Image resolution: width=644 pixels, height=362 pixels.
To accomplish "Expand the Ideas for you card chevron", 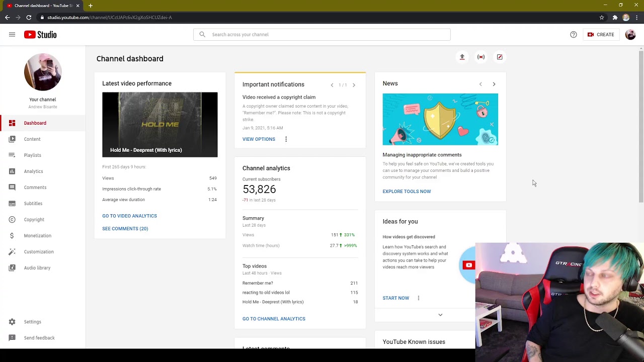I will pyautogui.click(x=440, y=315).
